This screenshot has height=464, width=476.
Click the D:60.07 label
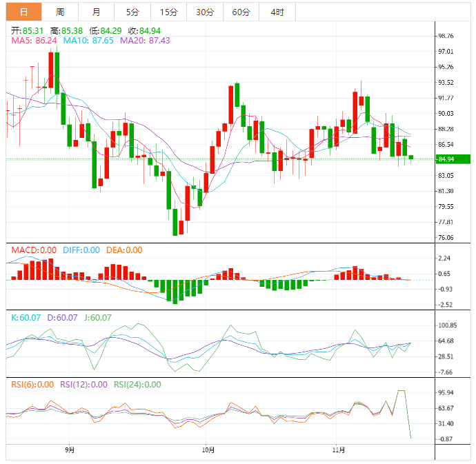click(x=62, y=317)
